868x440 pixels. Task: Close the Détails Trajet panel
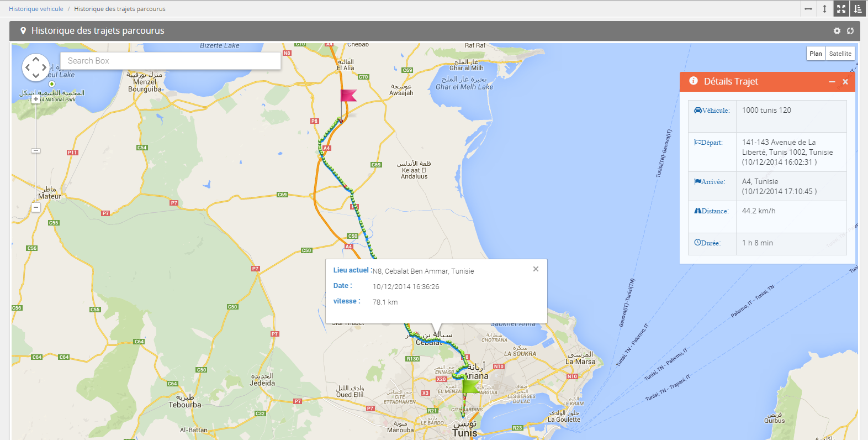845,82
